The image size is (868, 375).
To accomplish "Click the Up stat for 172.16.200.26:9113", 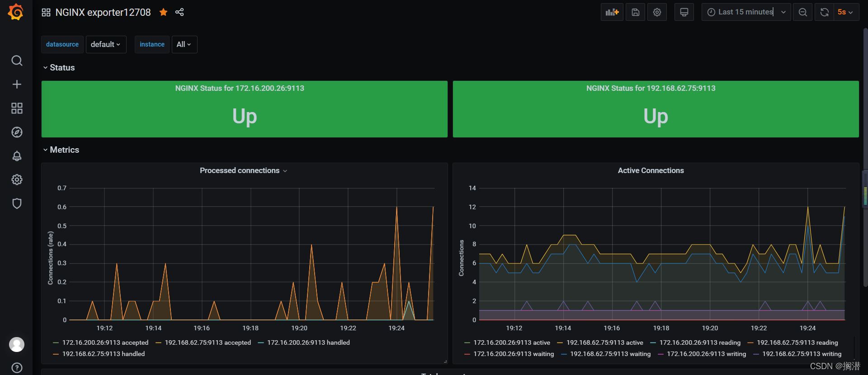I will pos(245,116).
